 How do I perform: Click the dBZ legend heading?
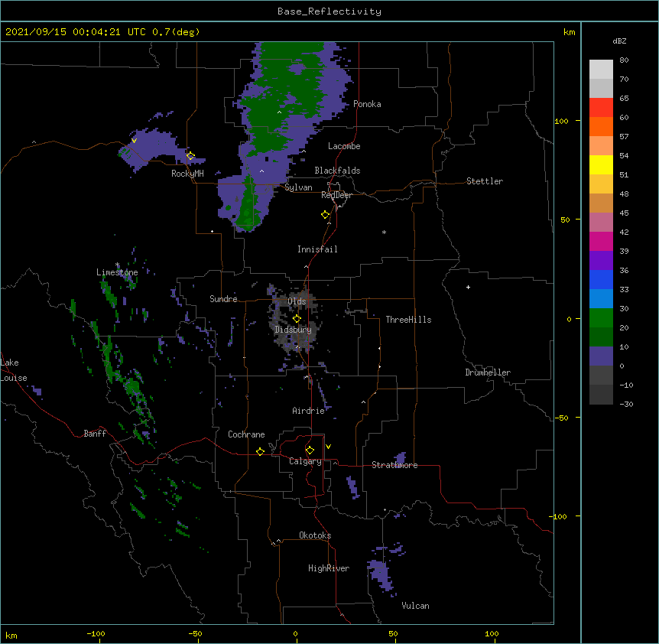tap(619, 41)
